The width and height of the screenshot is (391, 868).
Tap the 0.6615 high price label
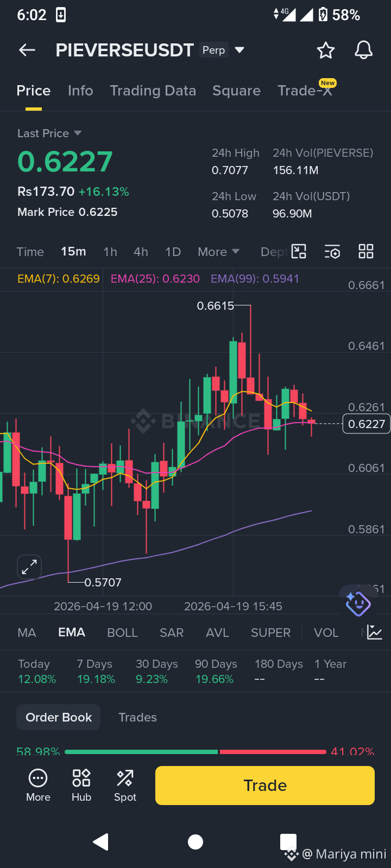click(215, 306)
